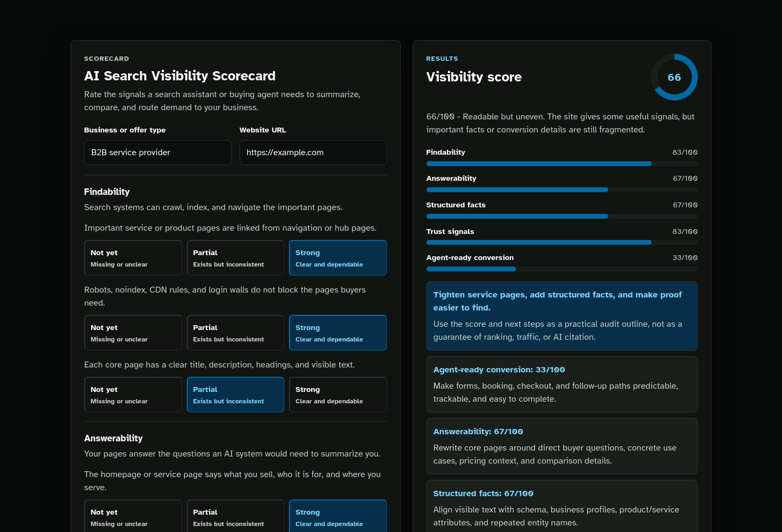Click the Findability progress bar
This screenshot has height=532, width=782.
[562, 163]
